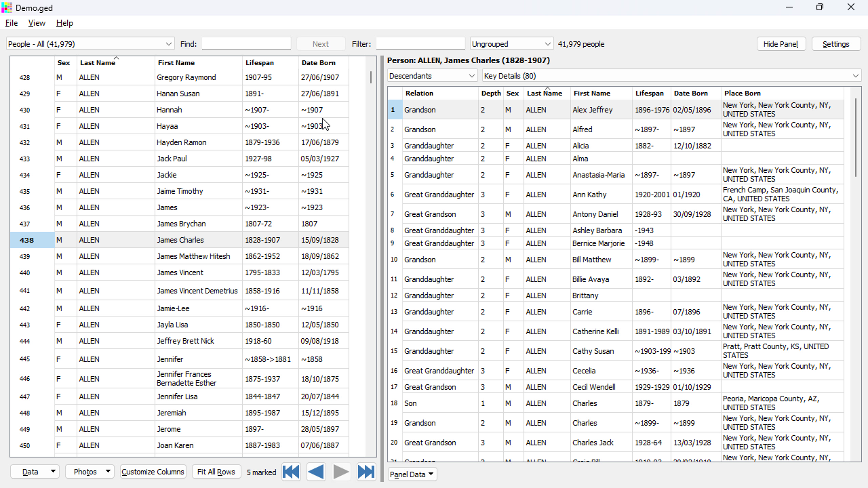Click the Demo.ged application icon

click(x=7, y=7)
